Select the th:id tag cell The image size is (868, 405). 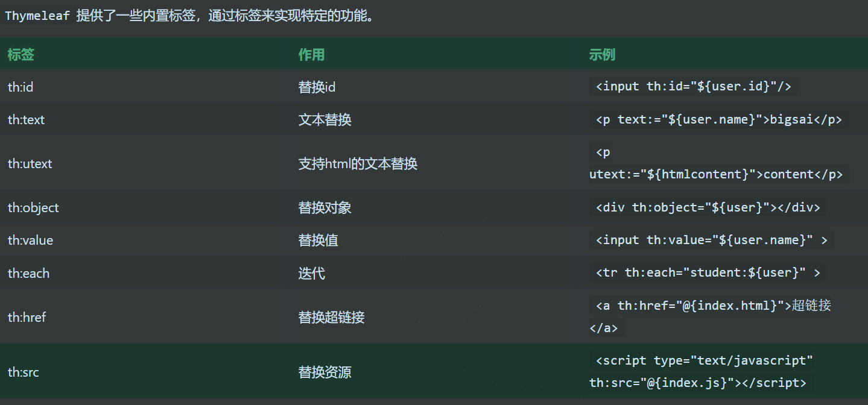pos(21,87)
